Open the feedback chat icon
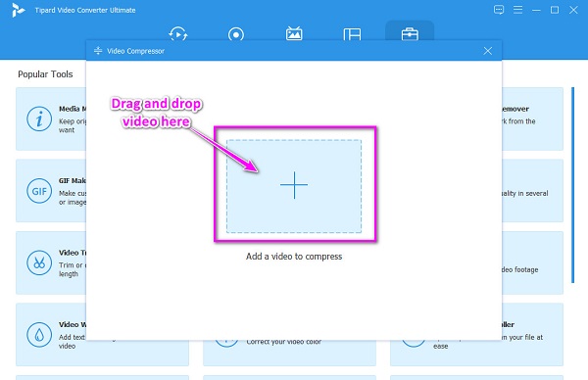The height and width of the screenshot is (380, 588). (x=499, y=10)
